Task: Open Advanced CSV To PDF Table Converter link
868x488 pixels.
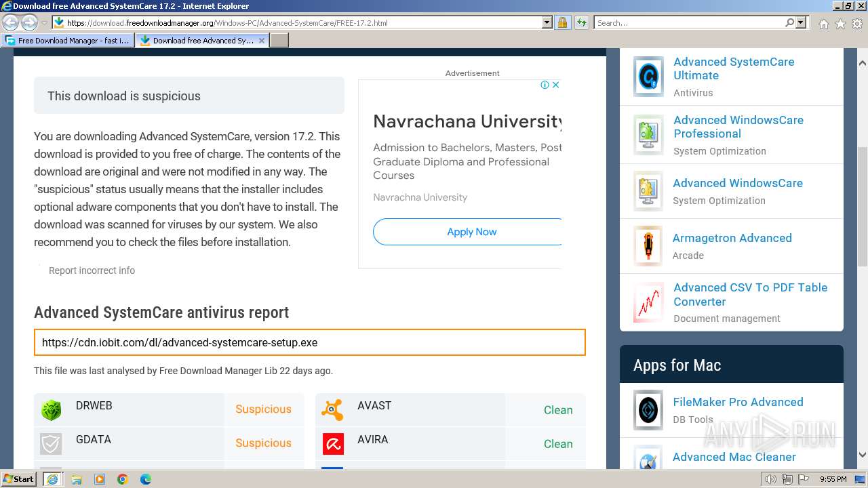Action: [x=750, y=294]
